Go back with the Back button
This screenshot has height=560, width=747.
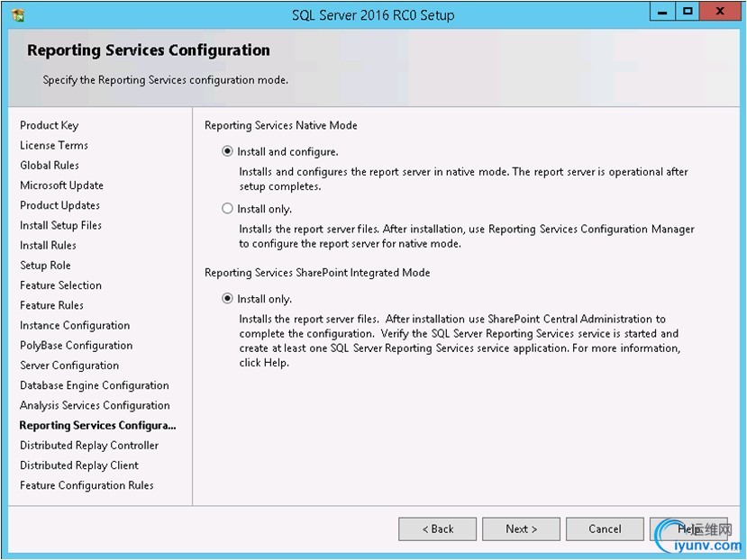[x=437, y=529]
